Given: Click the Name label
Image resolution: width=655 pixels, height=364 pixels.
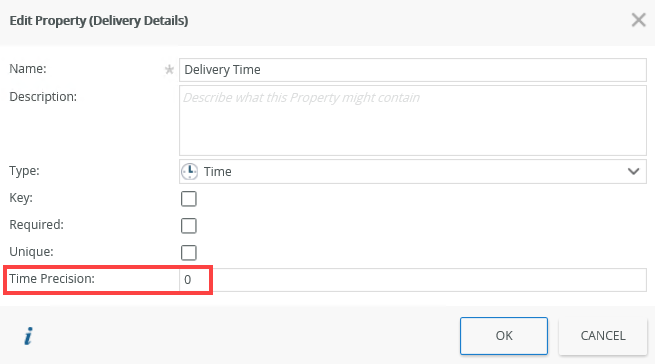Looking at the screenshot, I should point(28,69).
